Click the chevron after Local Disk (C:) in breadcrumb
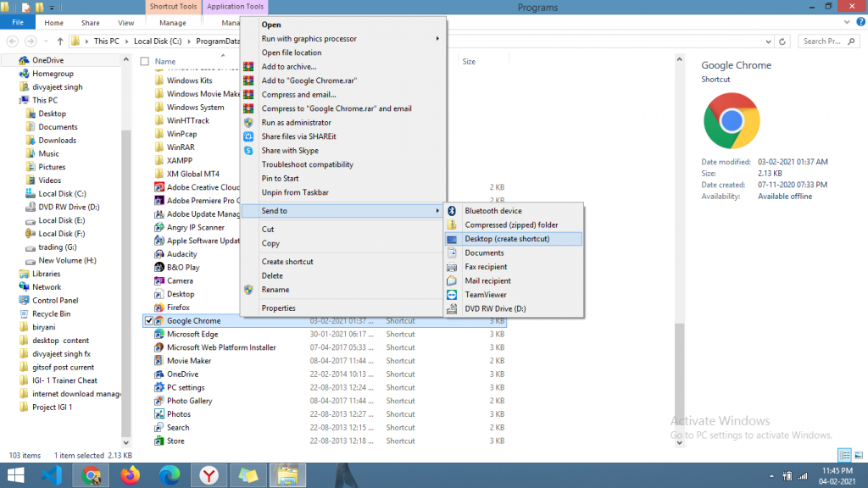Screen dimensions: 868x488 tap(189, 42)
